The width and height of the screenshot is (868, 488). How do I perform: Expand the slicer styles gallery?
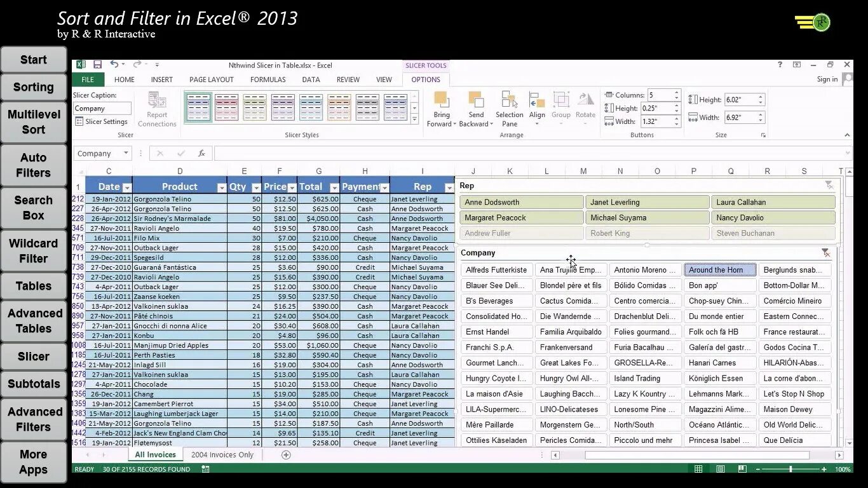pos(414,119)
